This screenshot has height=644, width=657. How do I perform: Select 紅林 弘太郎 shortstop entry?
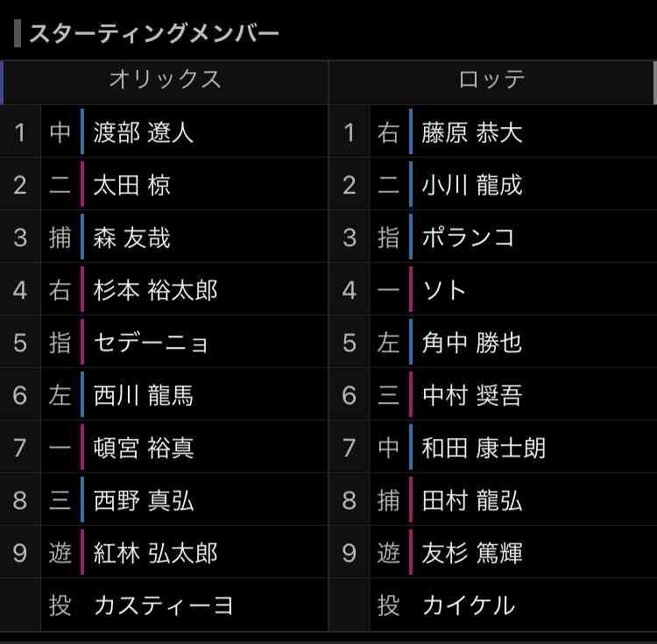click(x=155, y=553)
